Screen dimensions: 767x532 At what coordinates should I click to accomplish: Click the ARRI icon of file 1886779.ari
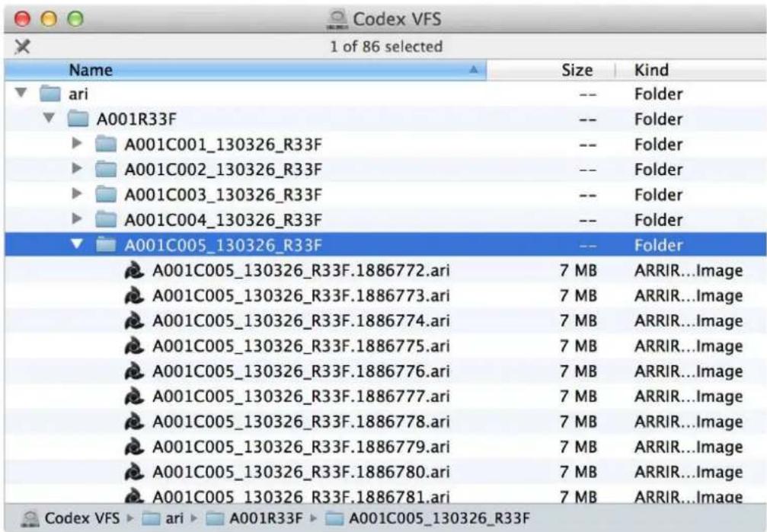(134, 447)
